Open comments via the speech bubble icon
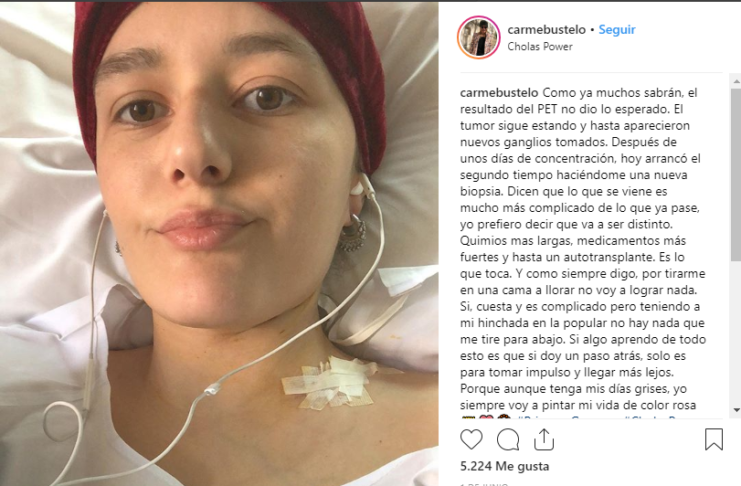The height and width of the screenshot is (486, 741). pos(508,440)
